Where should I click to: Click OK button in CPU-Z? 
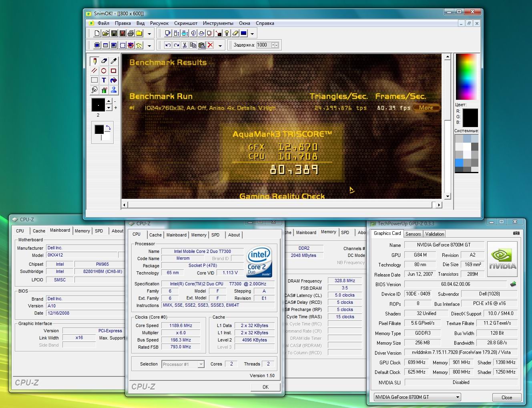pyautogui.click(x=265, y=387)
